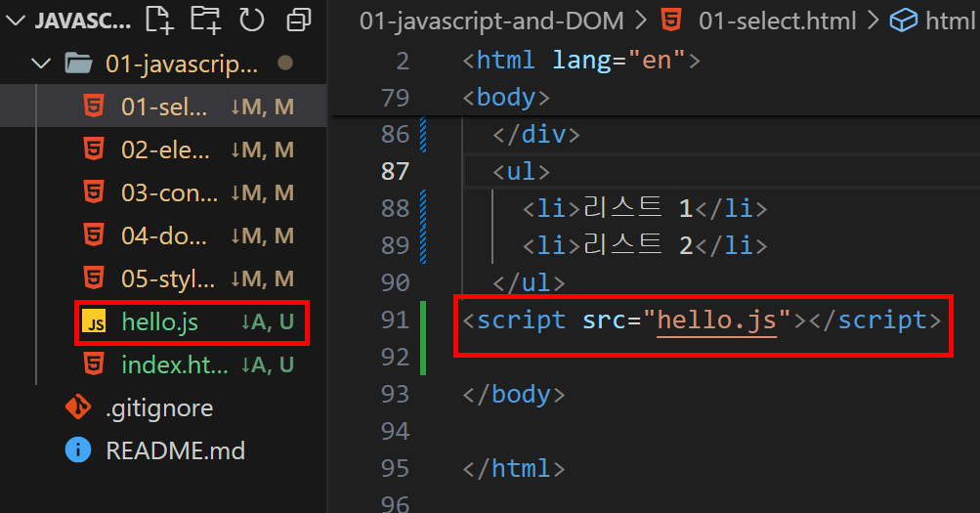Click the html lang="en" sticky line

pyautogui.click(x=581, y=61)
